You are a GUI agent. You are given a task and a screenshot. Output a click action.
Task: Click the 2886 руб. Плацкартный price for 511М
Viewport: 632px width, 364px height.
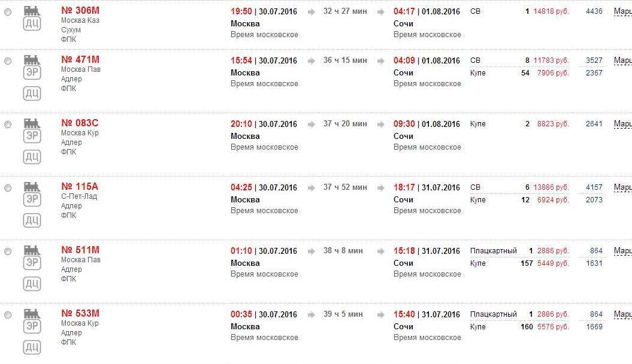coord(553,251)
